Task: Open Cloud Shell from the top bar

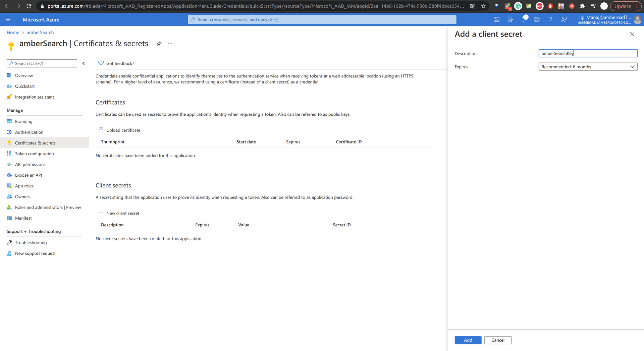Action: pos(496,19)
